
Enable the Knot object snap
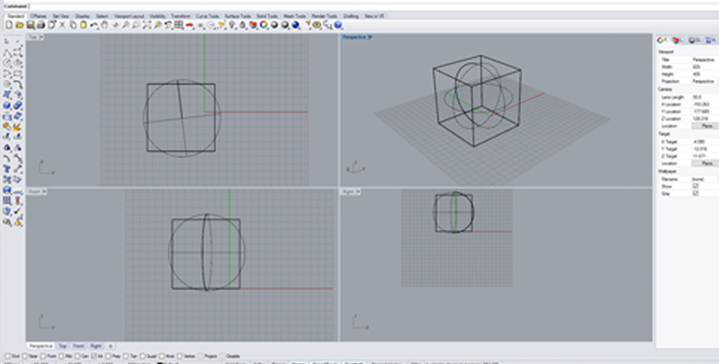162,356
